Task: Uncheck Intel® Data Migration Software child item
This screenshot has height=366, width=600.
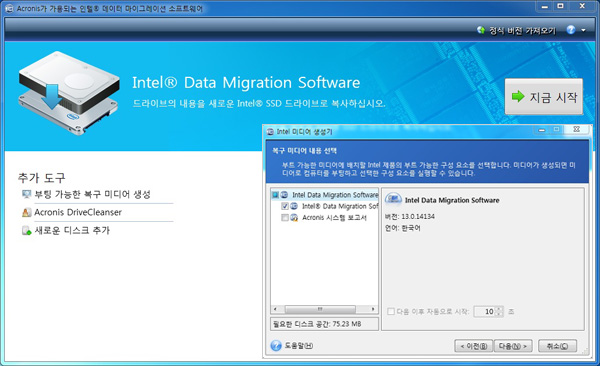Action: 285,206
